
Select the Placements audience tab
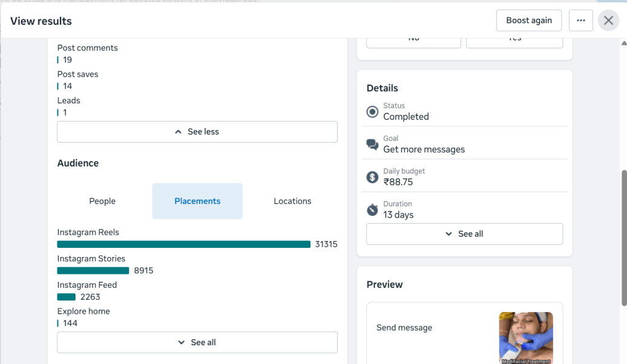pos(197,201)
